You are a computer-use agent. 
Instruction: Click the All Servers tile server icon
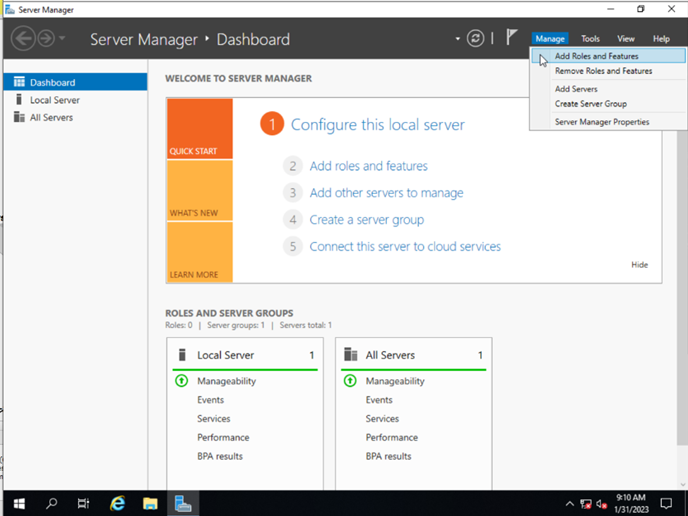click(351, 354)
